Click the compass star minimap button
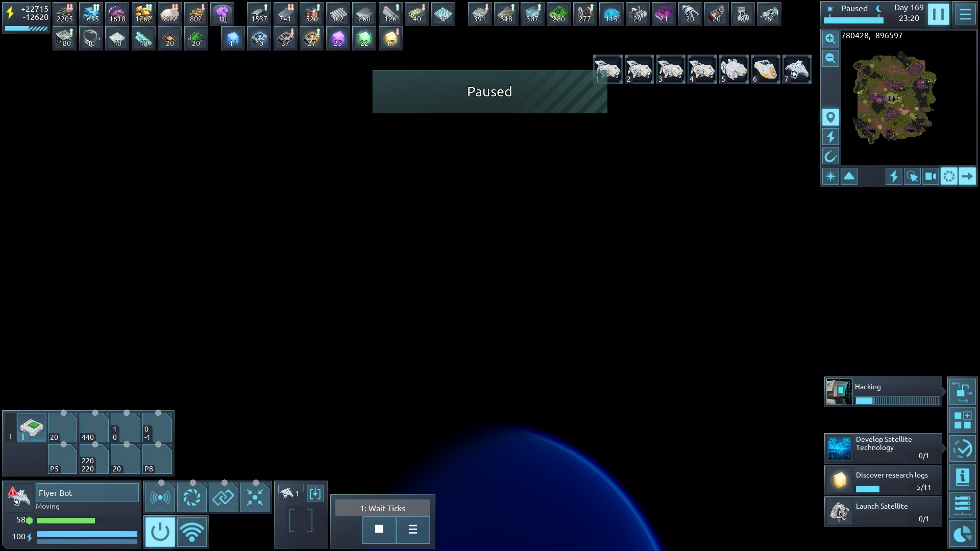 830,177
